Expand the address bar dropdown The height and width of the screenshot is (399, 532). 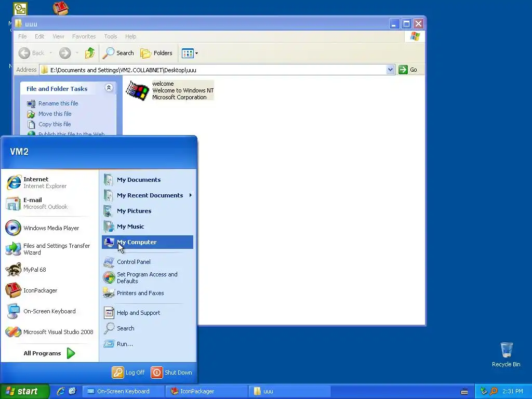pos(390,70)
